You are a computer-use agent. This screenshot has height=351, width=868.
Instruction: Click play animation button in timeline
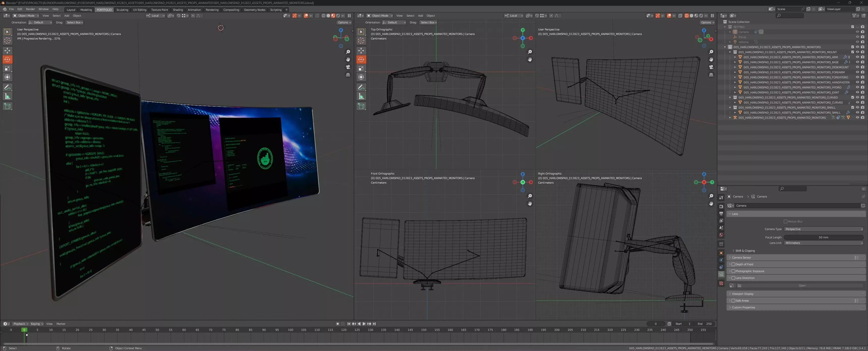click(364, 324)
